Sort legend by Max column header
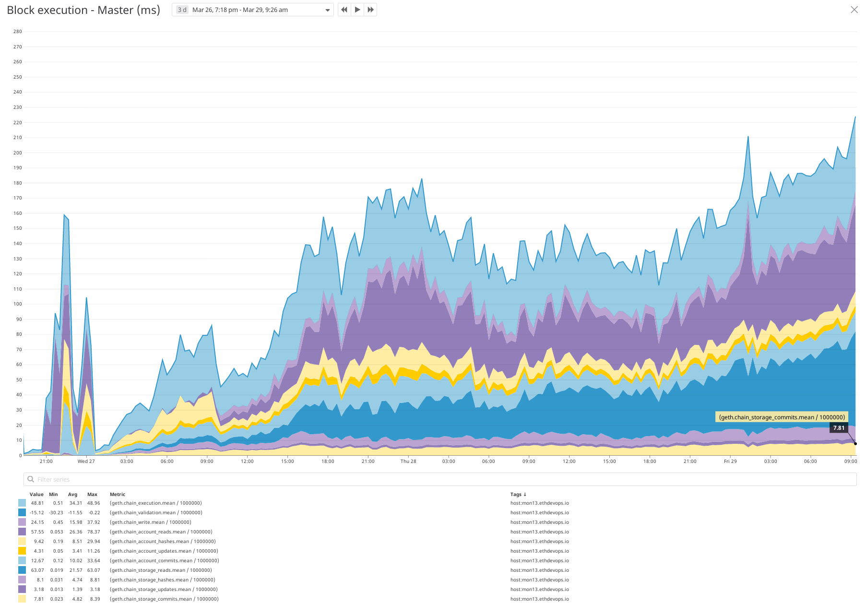 [x=92, y=494]
